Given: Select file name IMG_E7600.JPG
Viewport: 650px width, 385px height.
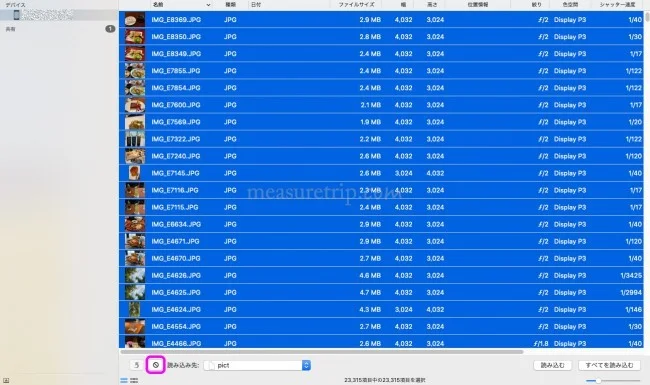Looking at the screenshot, I should (176, 105).
